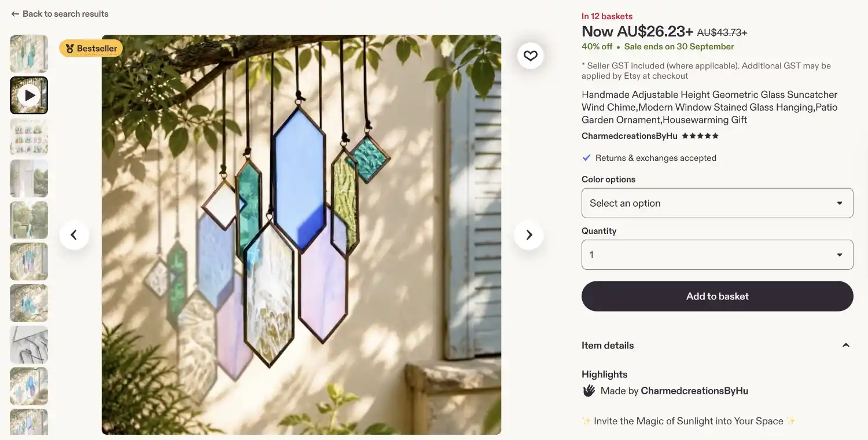Open CharmedcreationsByHu shop link under title
Screen dimensions: 868x440
tap(630, 136)
